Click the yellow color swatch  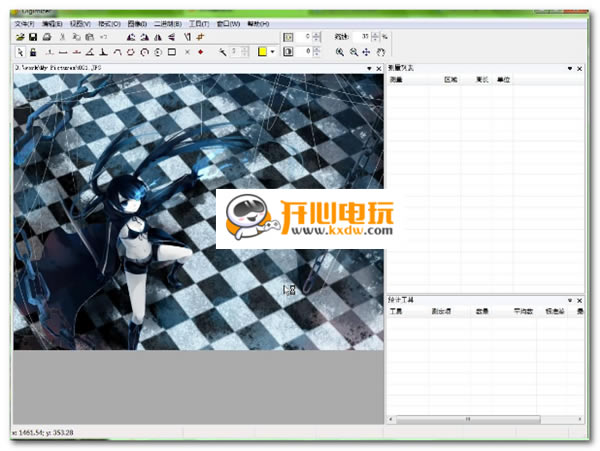(262, 52)
